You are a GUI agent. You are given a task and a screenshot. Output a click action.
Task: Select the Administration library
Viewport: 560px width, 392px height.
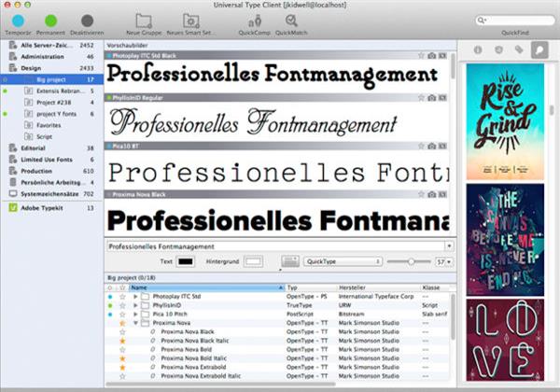[x=51, y=56]
